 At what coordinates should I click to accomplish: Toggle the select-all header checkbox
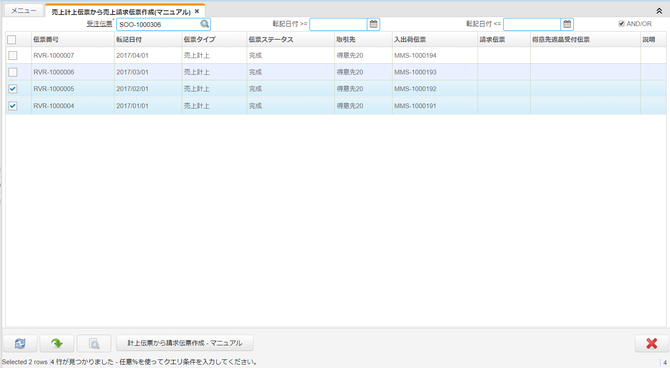[12, 40]
